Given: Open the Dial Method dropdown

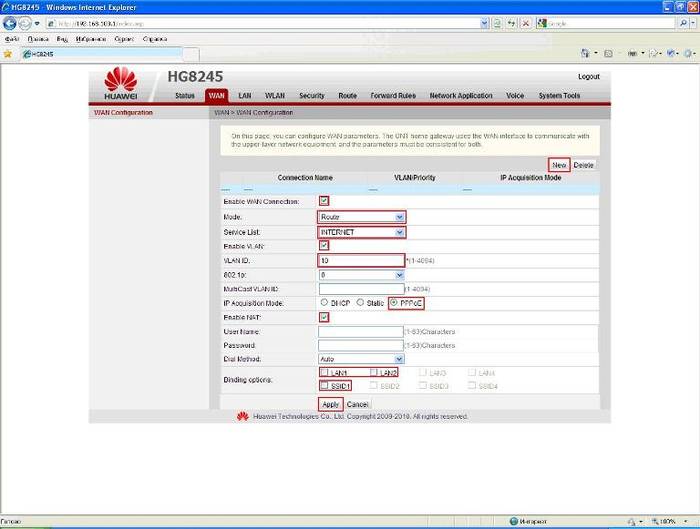Looking at the screenshot, I should [361, 358].
